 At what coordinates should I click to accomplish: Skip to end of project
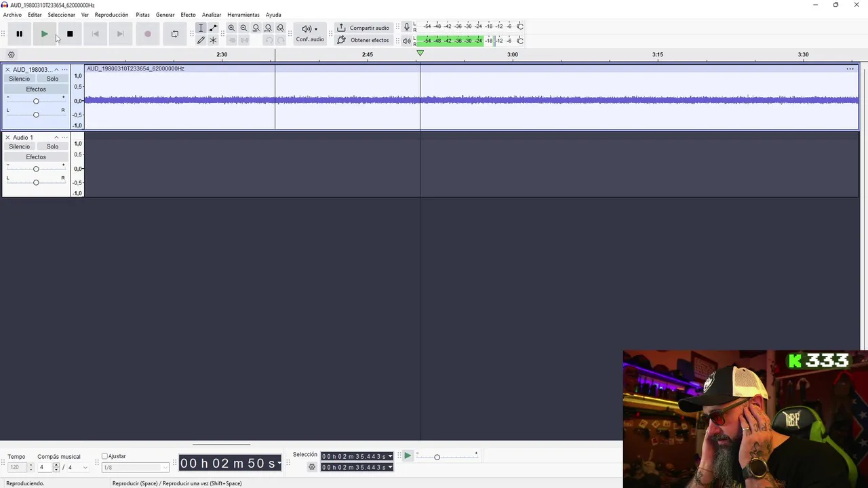click(x=120, y=34)
